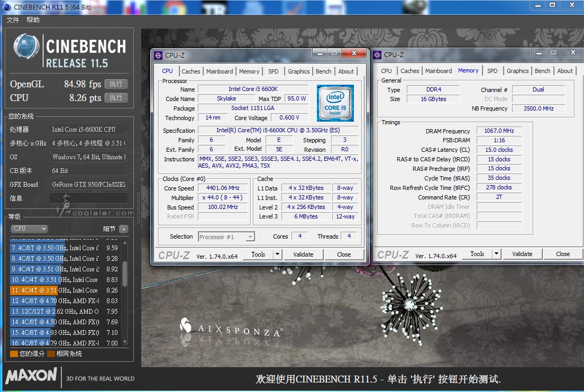584x392 pixels.
Task: Click the Close button in the memory CPU-Z window
Action: point(563,254)
